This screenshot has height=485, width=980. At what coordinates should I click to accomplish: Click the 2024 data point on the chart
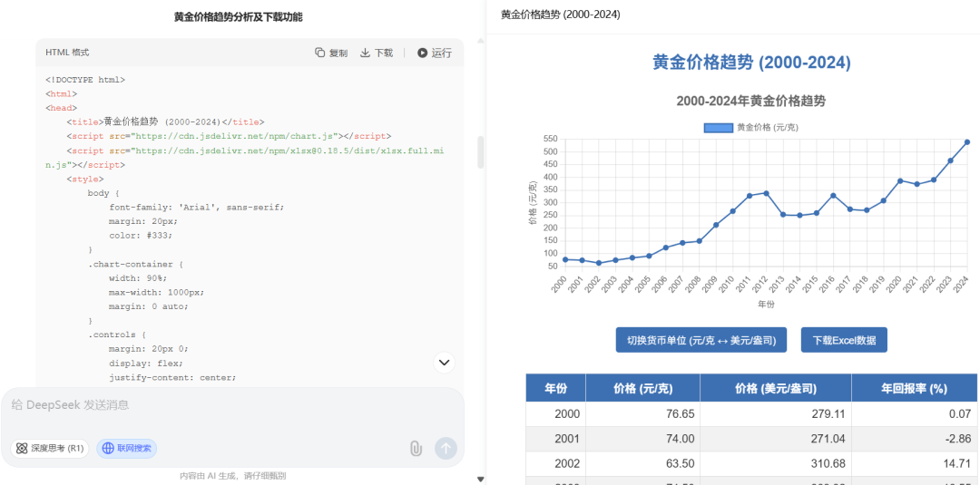(x=967, y=141)
